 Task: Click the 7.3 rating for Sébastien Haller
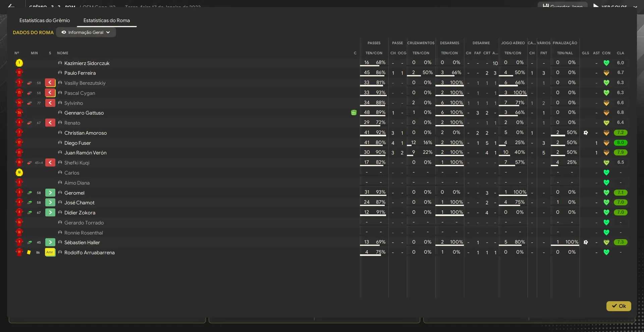[x=621, y=242]
